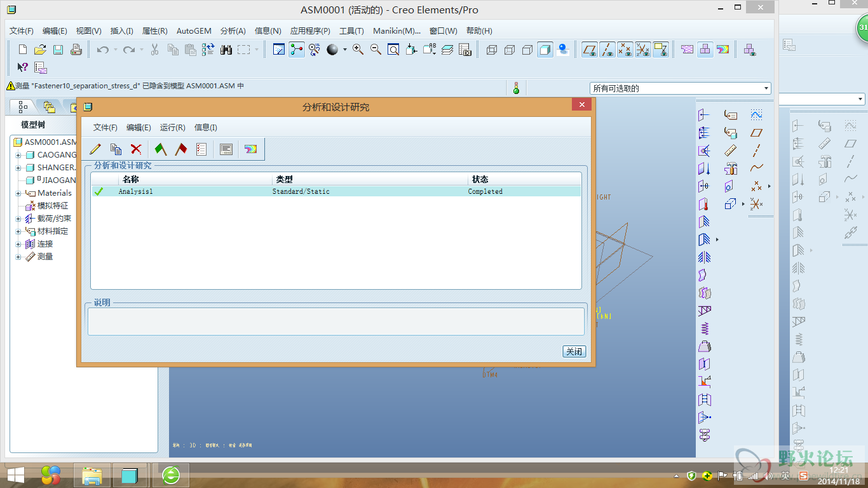Expand the 连接 tree node
This screenshot has width=868, height=488.
tap(18, 244)
